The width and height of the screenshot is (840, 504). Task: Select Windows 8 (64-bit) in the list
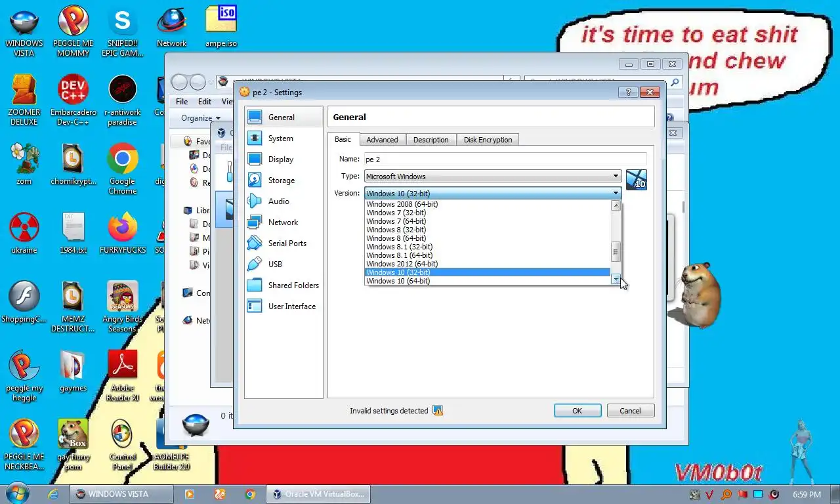[x=488, y=238]
